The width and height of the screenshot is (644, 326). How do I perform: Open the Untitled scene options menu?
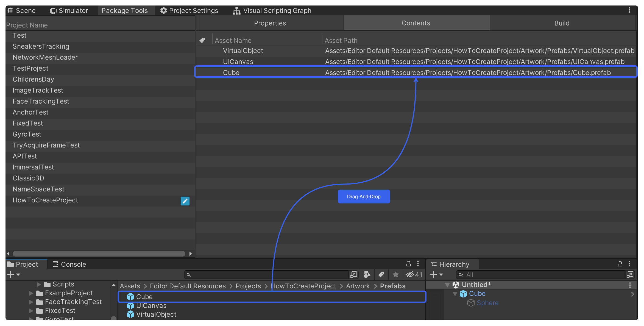click(x=630, y=285)
